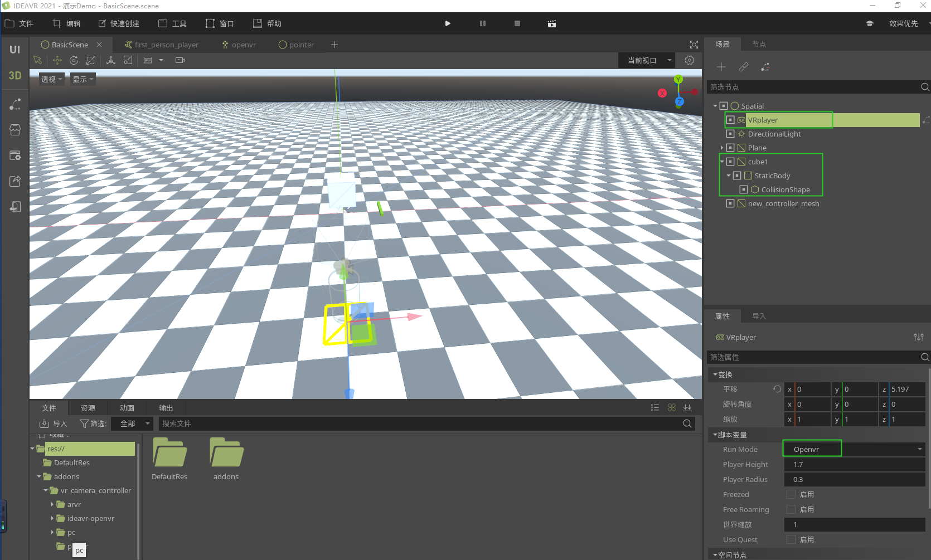Open the 透视 perspective dropdown
931x560 pixels.
pyautogui.click(x=51, y=79)
